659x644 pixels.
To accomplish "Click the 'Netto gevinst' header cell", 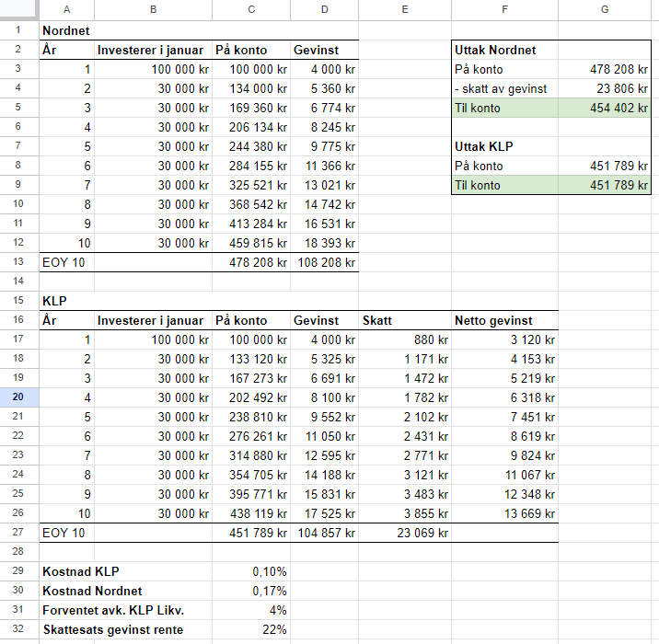I will coord(504,320).
